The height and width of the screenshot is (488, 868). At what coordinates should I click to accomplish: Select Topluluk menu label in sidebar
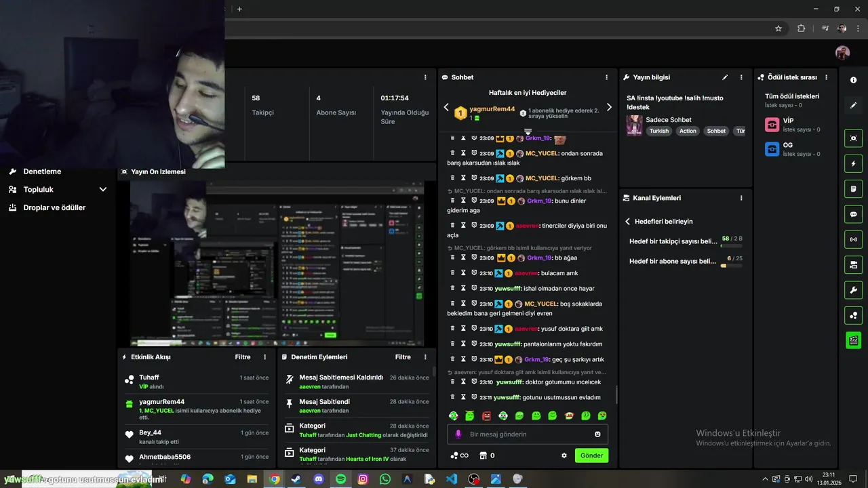(39, 190)
